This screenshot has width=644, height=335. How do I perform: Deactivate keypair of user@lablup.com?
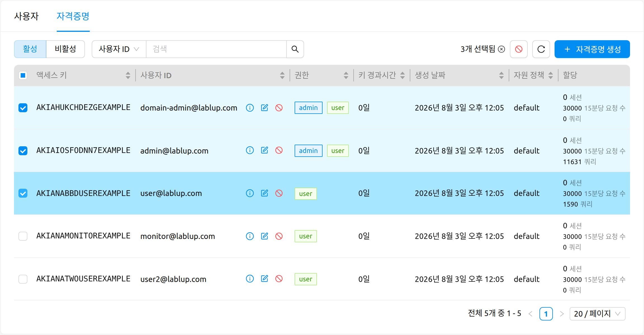point(279,193)
